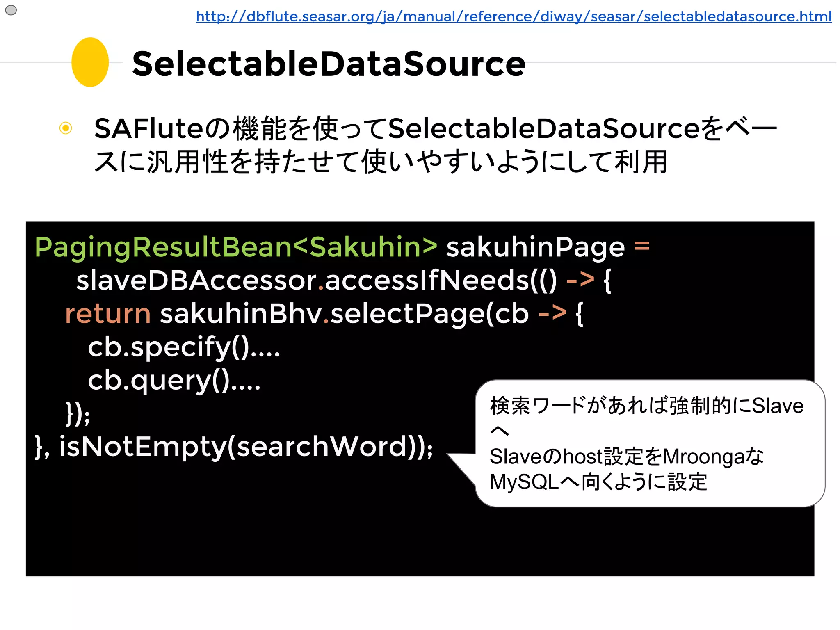Click the code line '}, isNotEmpty(searchWord));'
The image size is (840, 630).
coord(234,447)
